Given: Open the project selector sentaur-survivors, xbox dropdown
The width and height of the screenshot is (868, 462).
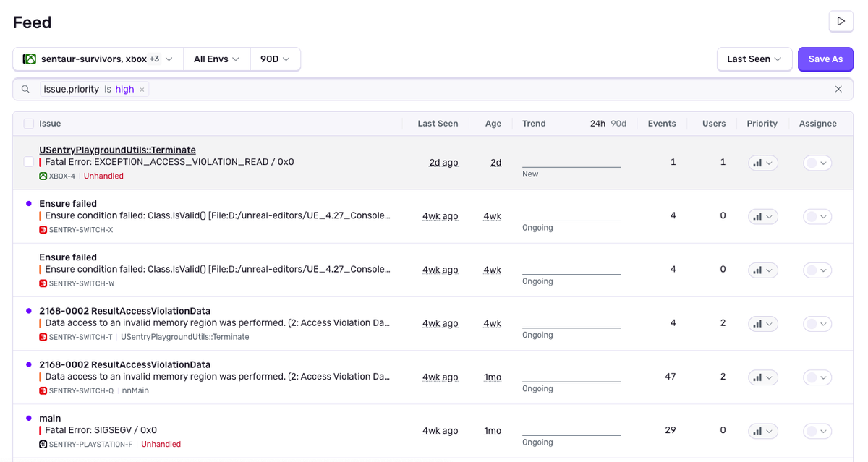Looking at the screenshot, I should 98,59.
